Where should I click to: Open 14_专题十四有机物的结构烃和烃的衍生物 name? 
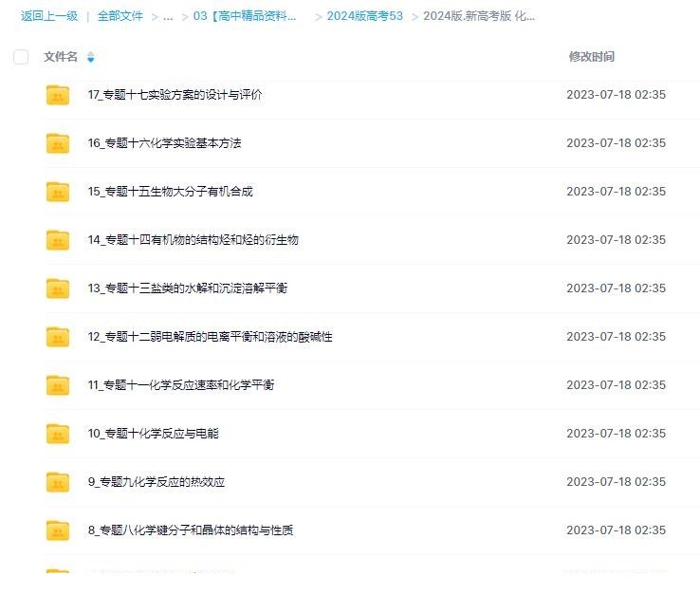[193, 240]
